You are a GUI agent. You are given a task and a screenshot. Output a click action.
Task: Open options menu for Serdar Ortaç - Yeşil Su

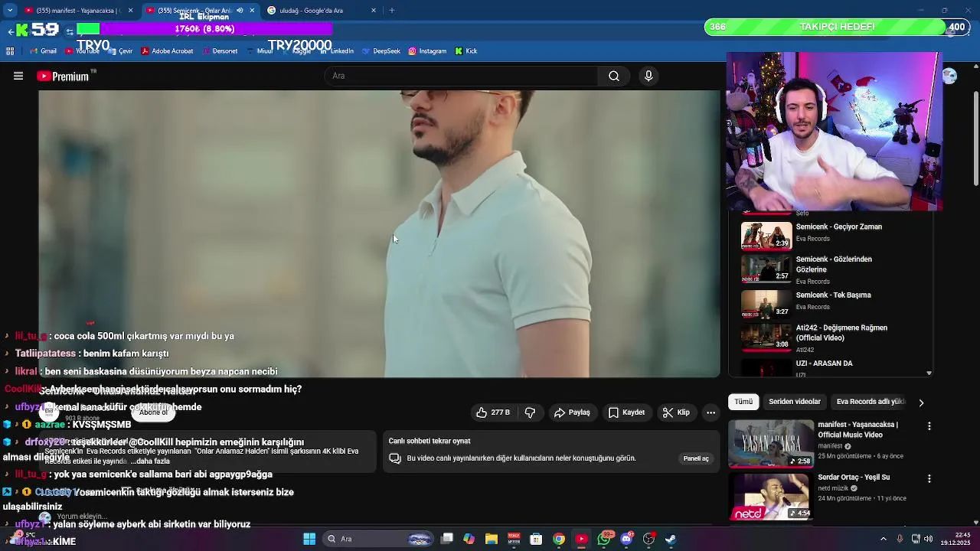929,478
